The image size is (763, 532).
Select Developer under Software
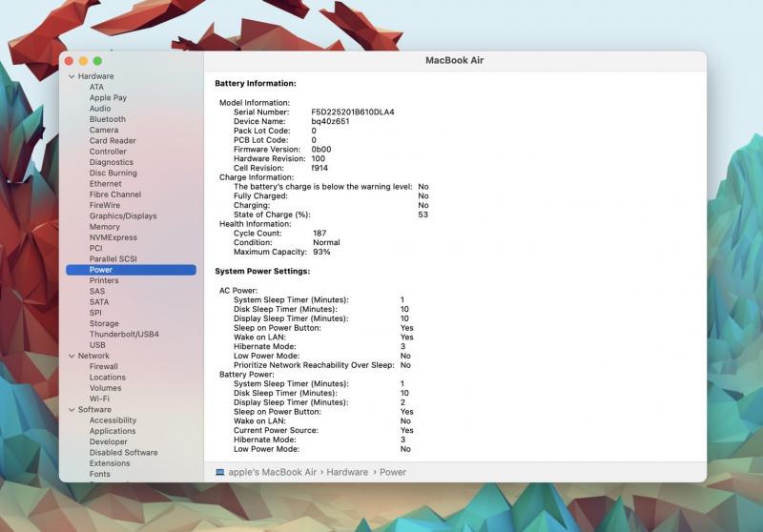(x=108, y=441)
